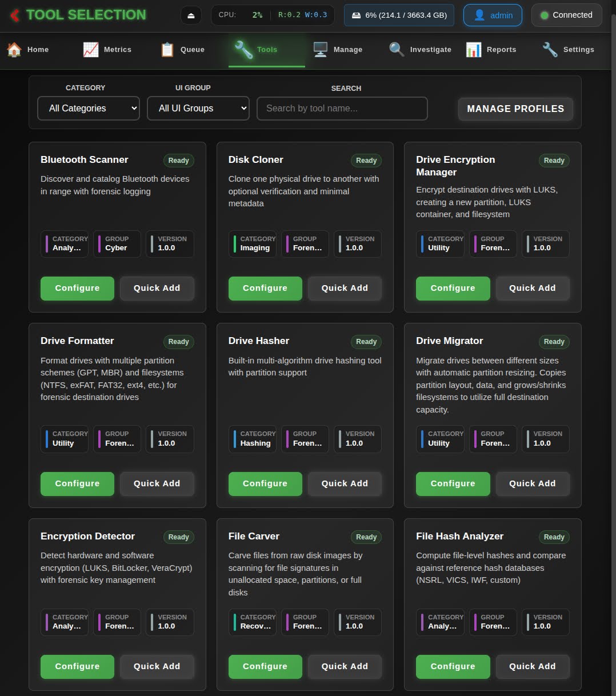This screenshot has height=696, width=616.
Task: Click the Bluetooth Scanner Ready badge
Action: click(x=179, y=161)
